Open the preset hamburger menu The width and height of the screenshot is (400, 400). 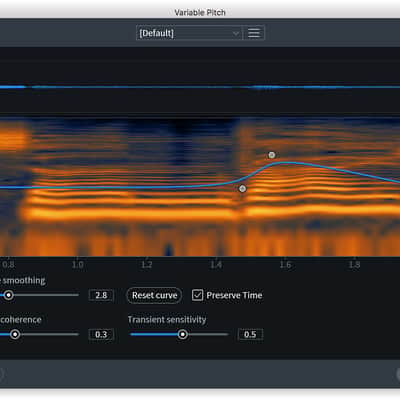coord(254,33)
